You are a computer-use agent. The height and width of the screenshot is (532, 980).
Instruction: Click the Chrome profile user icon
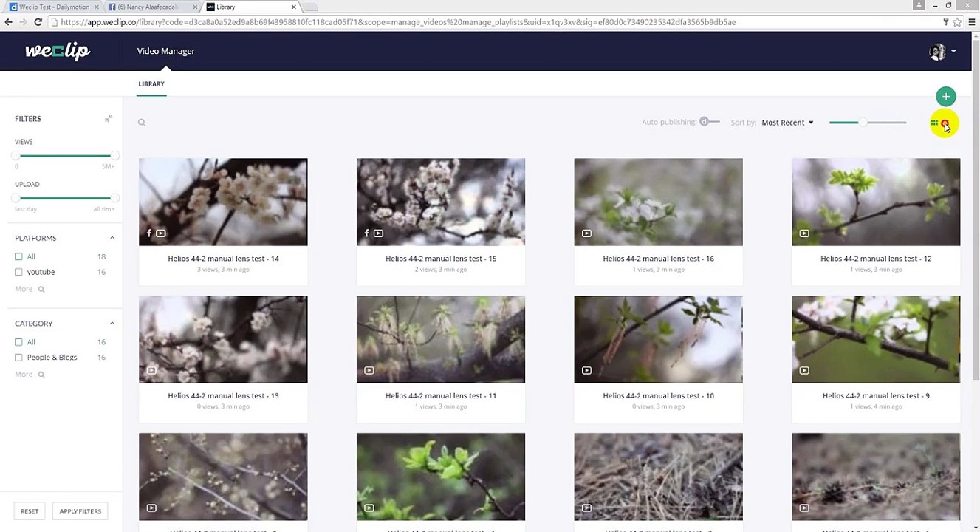(919, 5)
